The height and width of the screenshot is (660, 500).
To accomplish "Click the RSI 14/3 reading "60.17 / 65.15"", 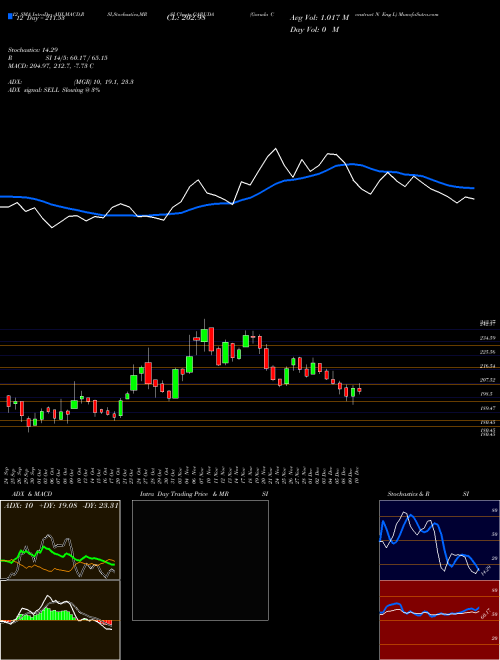I will [87, 58].
